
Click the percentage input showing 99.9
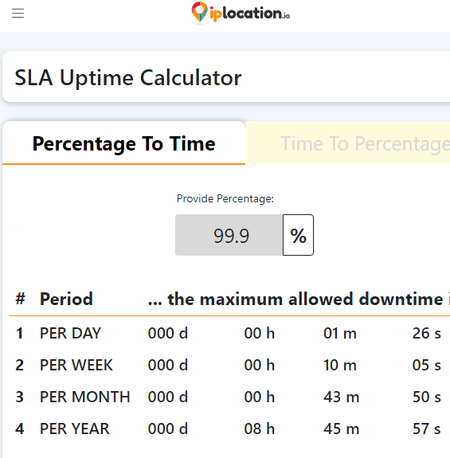tap(229, 235)
